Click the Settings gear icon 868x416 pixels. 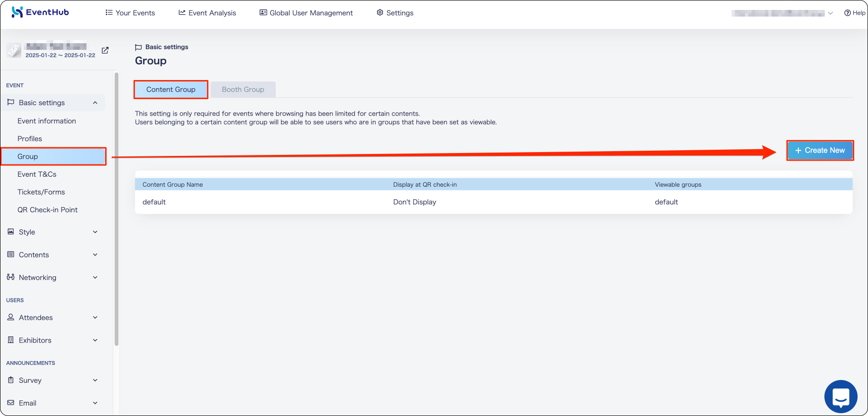[x=380, y=12]
